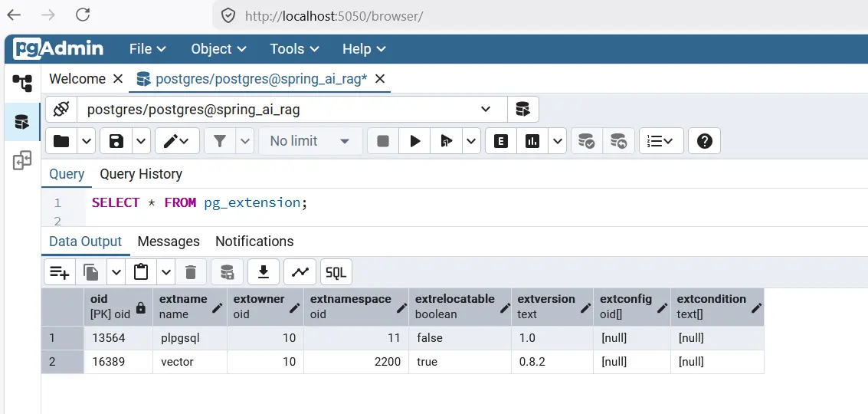Screen dimensions: 868x414
Task: Open the No limit rows dropdown
Action: pos(310,141)
